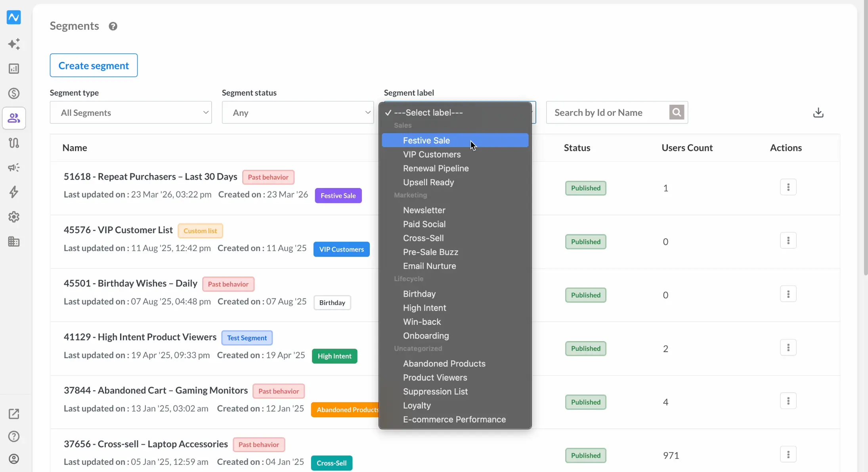
Task: Open the campaigns megaphone icon in sidebar
Action: [14, 167]
